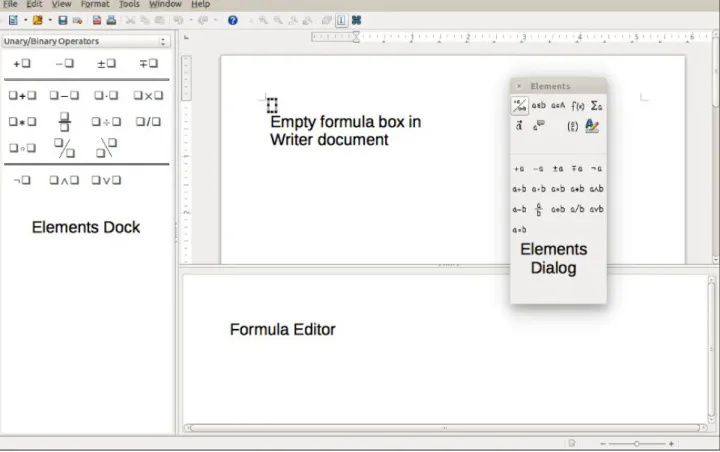Viewport: 720px width, 452px height.
Task: Select vector Attributes category in Elements dialog
Action: [519, 125]
